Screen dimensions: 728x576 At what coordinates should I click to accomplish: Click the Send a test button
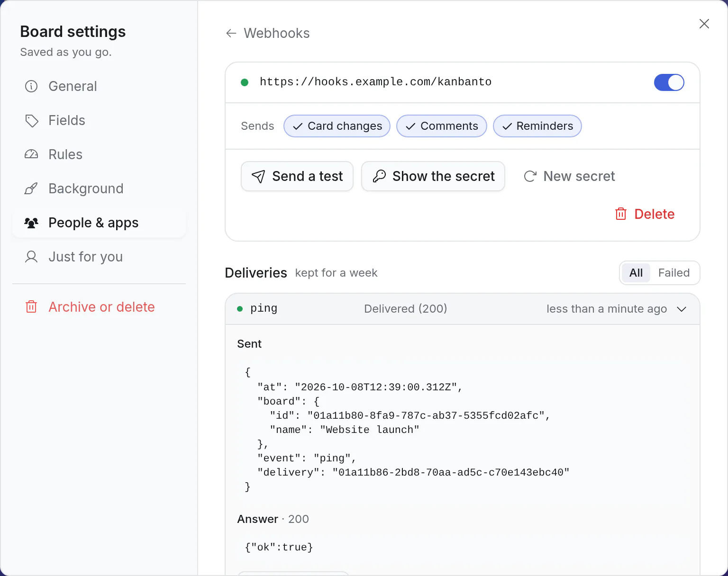(297, 176)
